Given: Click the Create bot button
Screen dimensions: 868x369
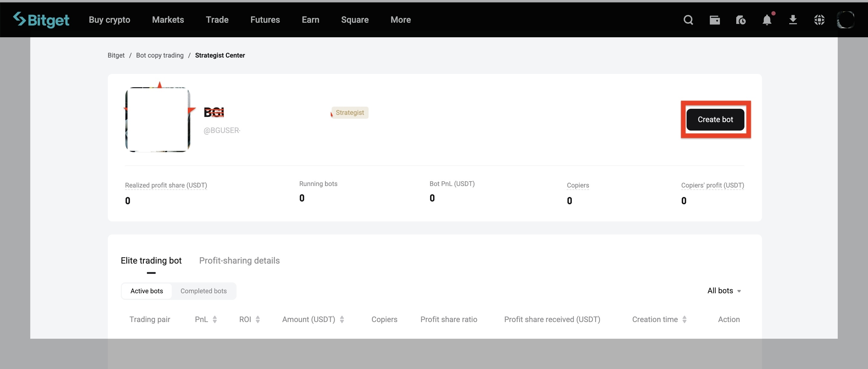Looking at the screenshot, I should (x=715, y=120).
